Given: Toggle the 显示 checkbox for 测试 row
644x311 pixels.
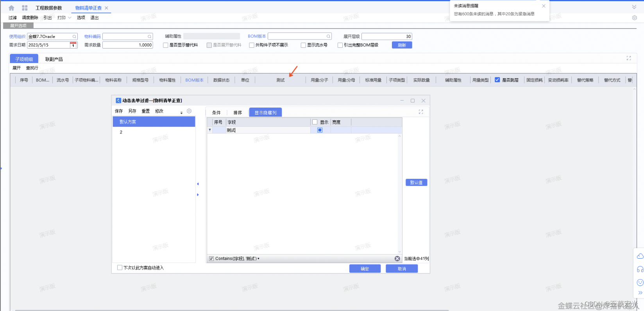Looking at the screenshot, I should point(320,130).
